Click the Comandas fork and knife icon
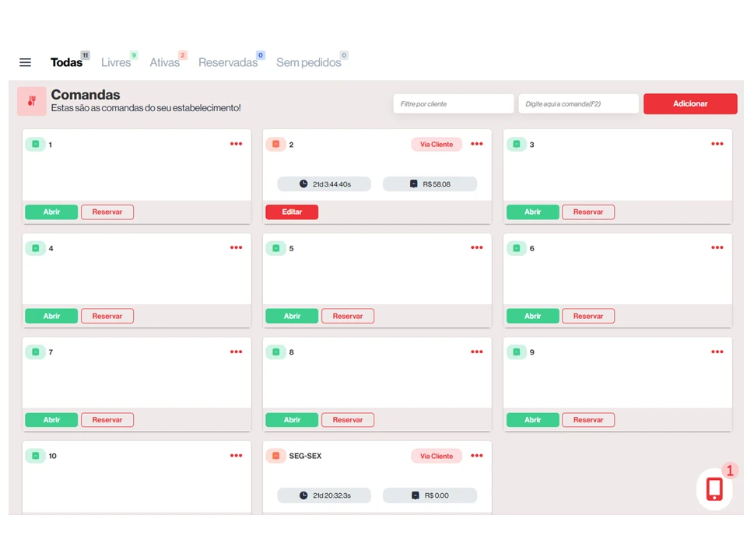Screen dimensions: 747x560 tap(32, 101)
